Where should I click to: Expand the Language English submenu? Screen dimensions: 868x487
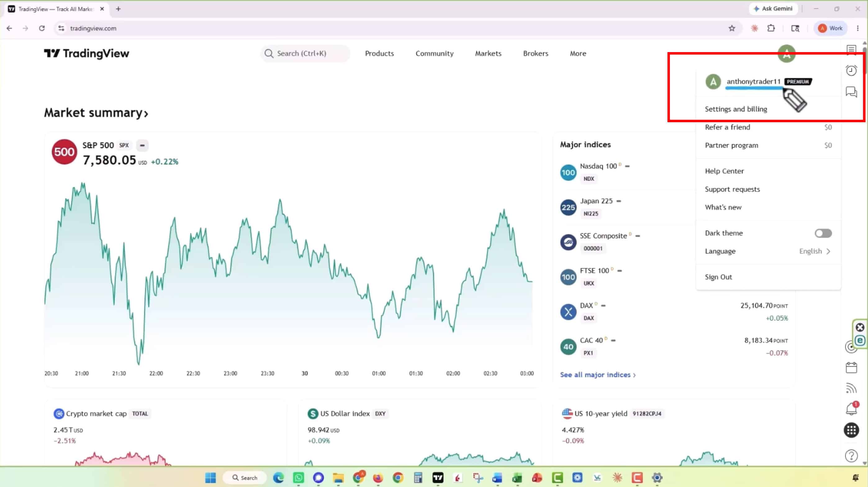tap(768, 251)
